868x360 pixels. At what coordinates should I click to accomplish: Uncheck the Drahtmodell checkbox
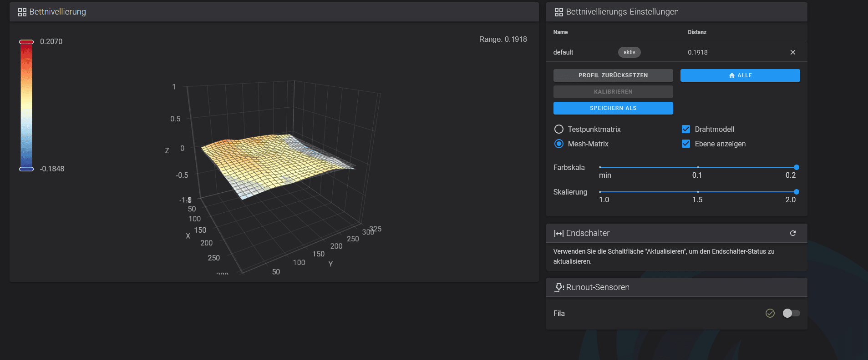tap(686, 129)
